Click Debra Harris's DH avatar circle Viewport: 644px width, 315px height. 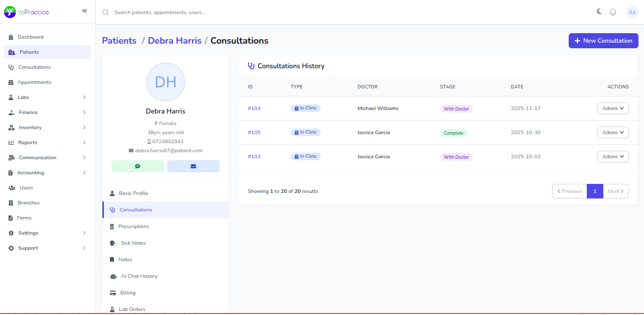click(166, 82)
